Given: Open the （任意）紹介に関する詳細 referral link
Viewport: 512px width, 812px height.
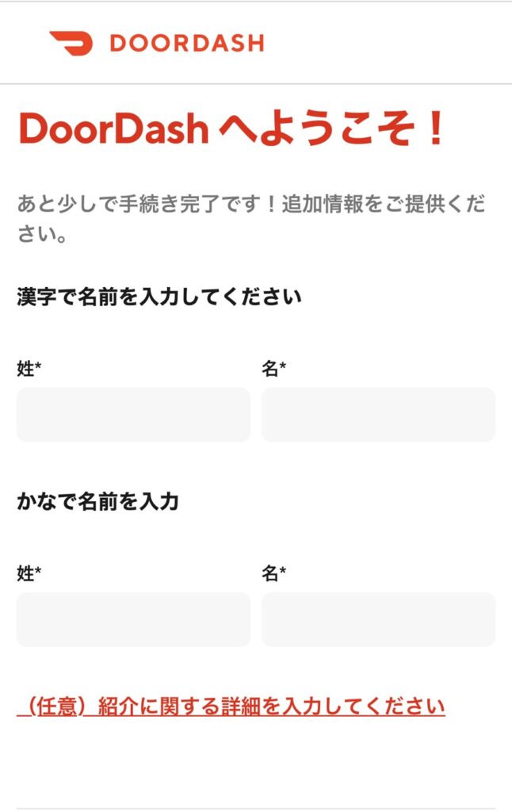Looking at the screenshot, I should [x=231, y=706].
